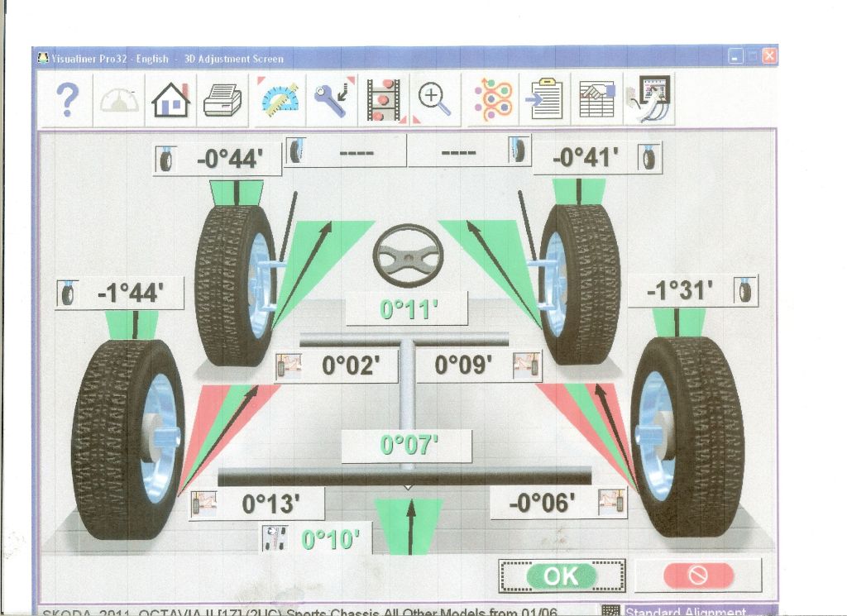This screenshot has width=847, height=616.
Task: Select front left camber value -0°44'
Action: (x=230, y=160)
